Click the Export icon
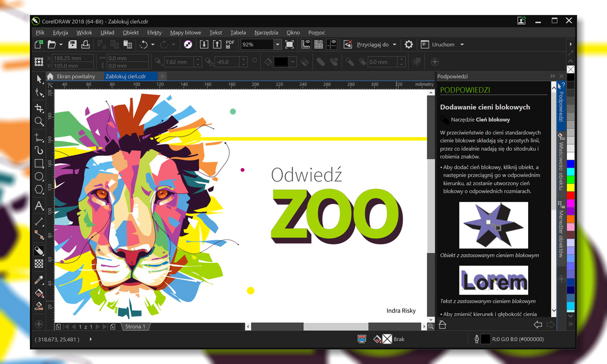Viewport: 607px width, 364px height. point(217,44)
